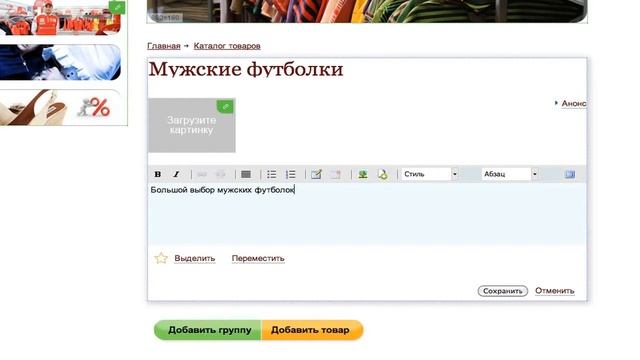
Task: Click the Добавить товар button
Action: pyautogui.click(x=312, y=330)
